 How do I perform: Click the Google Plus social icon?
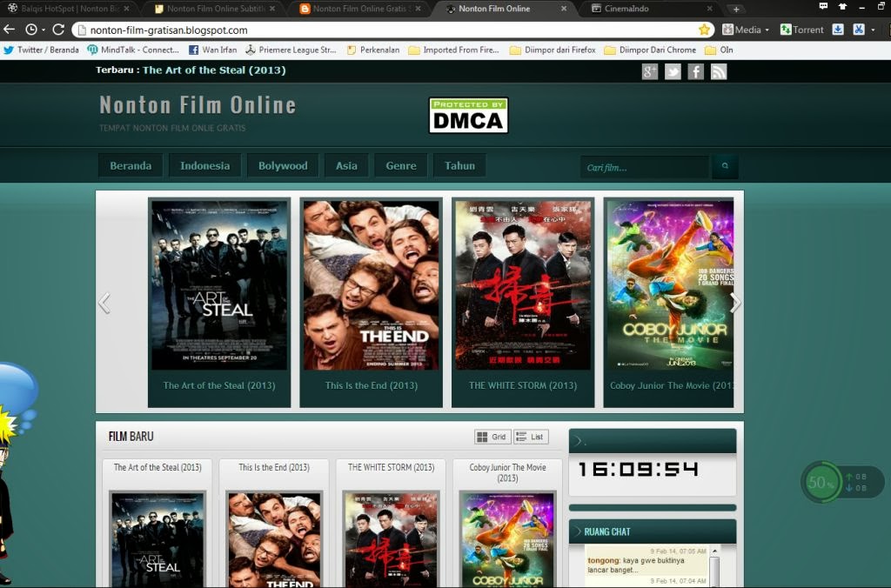point(649,71)
